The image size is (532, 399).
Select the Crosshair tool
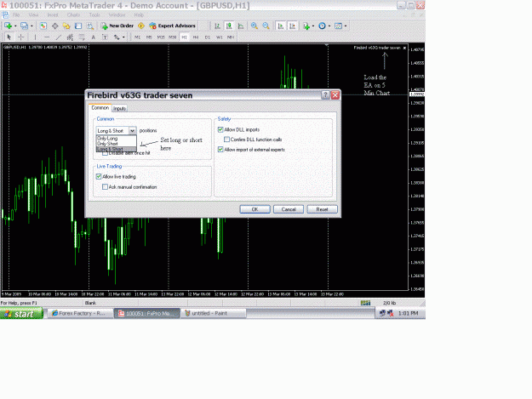[x=21, y=37]
